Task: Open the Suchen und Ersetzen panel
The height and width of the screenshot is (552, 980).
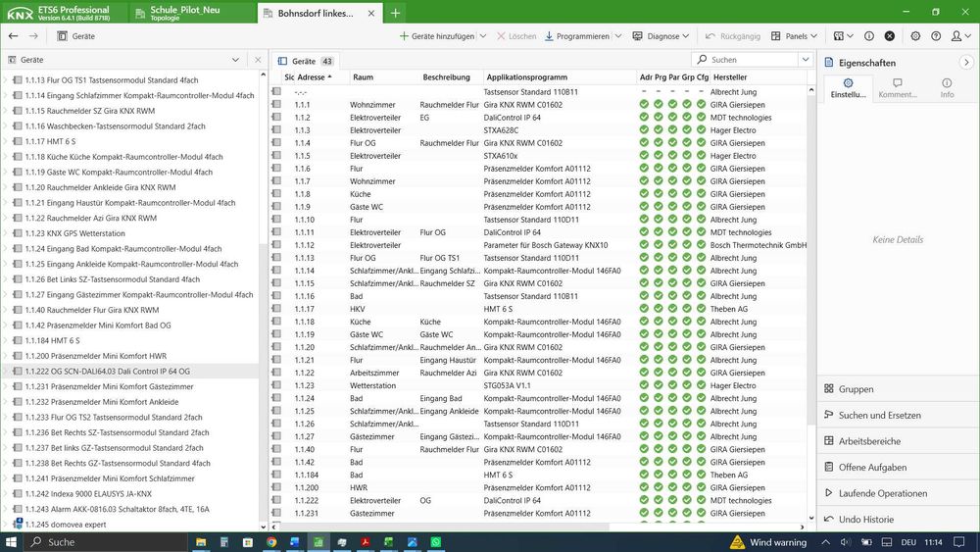Action: tap(898, 415)
